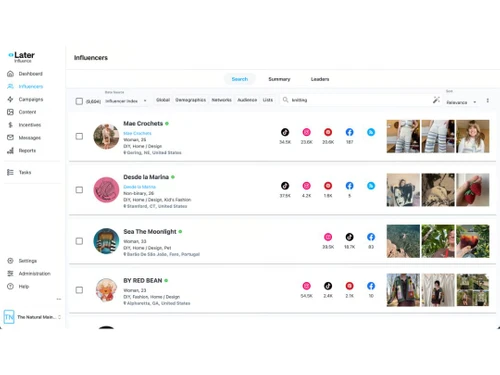Open Sea The Moonlight's first post thumbnail
Viewport: 500px width, 375px height.
point(403,241)
